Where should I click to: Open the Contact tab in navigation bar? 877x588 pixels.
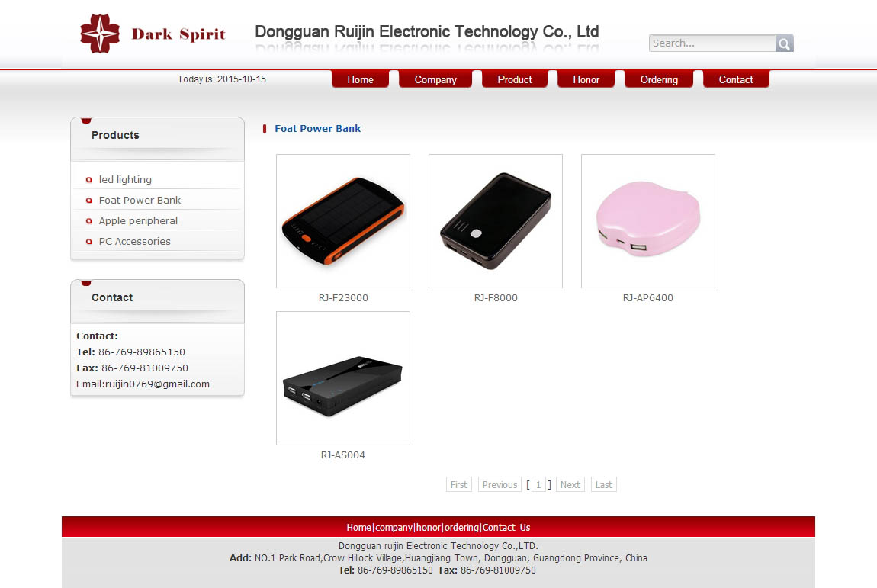pyautogui.click(x=735, y=79)
